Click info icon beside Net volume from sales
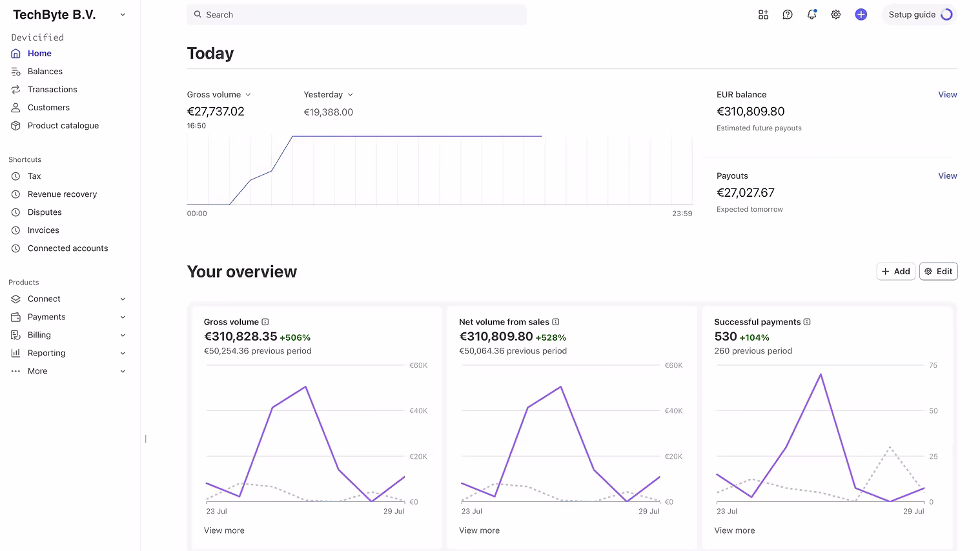The height and width of the screenshot is (551, 980). (556, 322)
